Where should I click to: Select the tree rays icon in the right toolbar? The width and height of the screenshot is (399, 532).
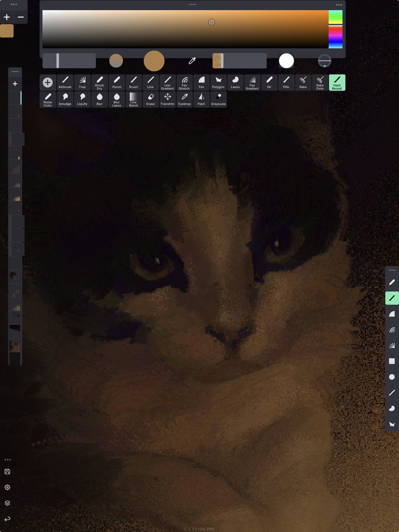point(392,345)
